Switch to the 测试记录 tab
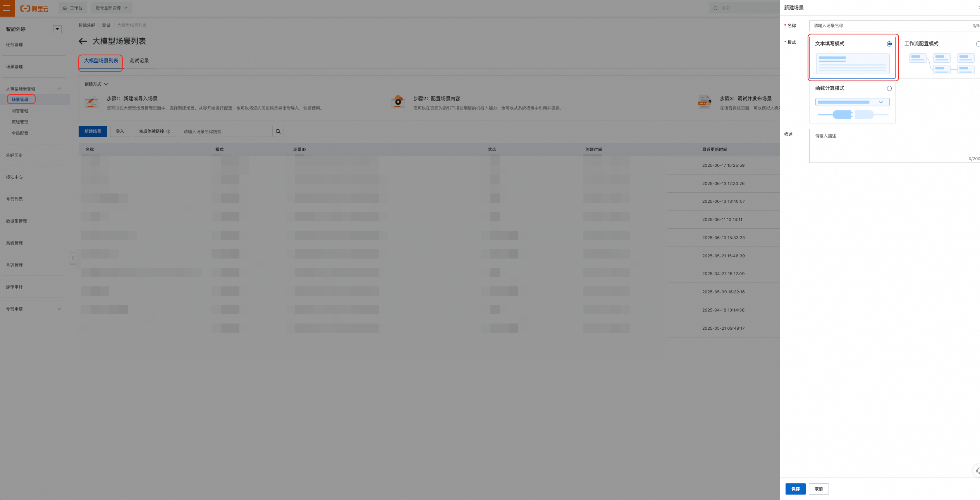 pos(139,61)
